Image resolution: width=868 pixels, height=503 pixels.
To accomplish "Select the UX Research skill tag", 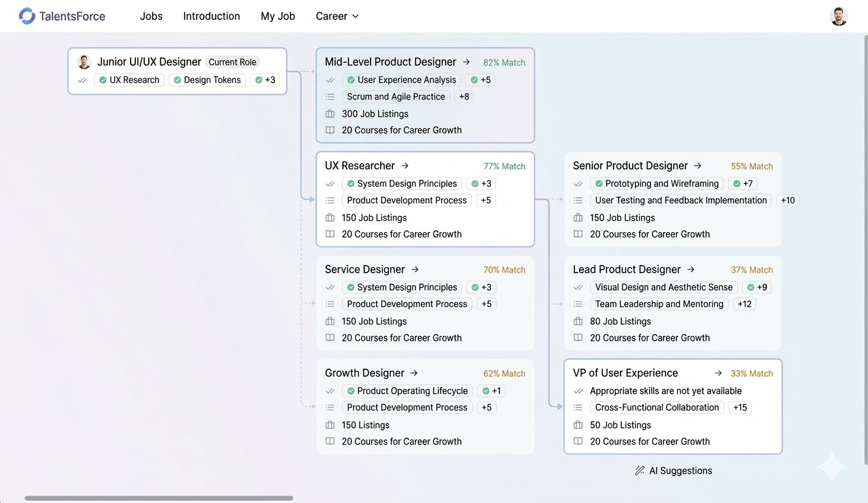I will pos(129,80).
